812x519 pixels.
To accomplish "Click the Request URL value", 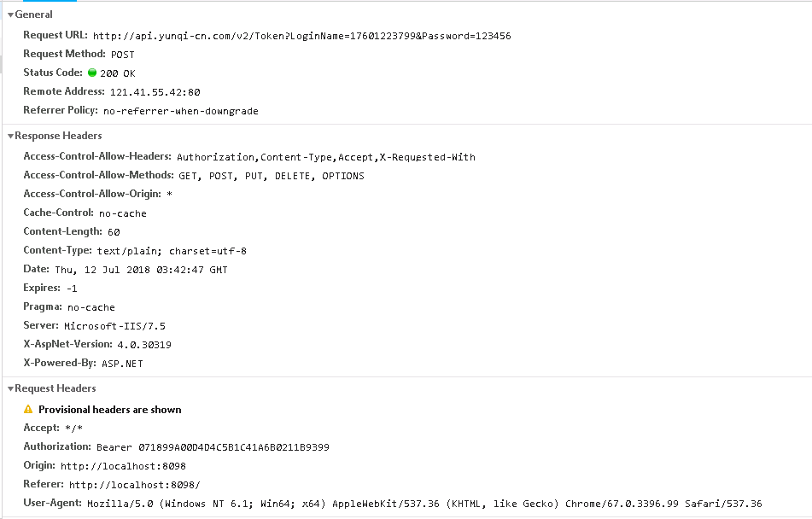I will click(301, 36).
